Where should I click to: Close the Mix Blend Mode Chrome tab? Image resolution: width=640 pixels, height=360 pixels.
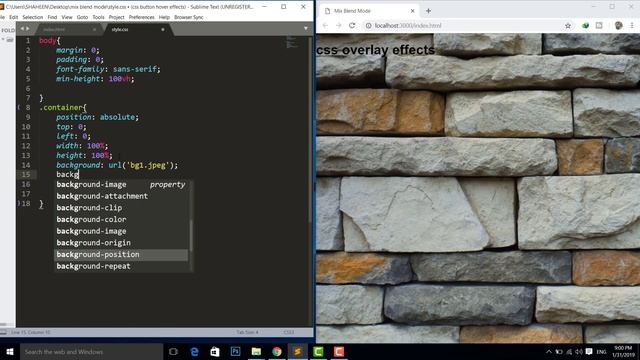click(x=412, y=11)
